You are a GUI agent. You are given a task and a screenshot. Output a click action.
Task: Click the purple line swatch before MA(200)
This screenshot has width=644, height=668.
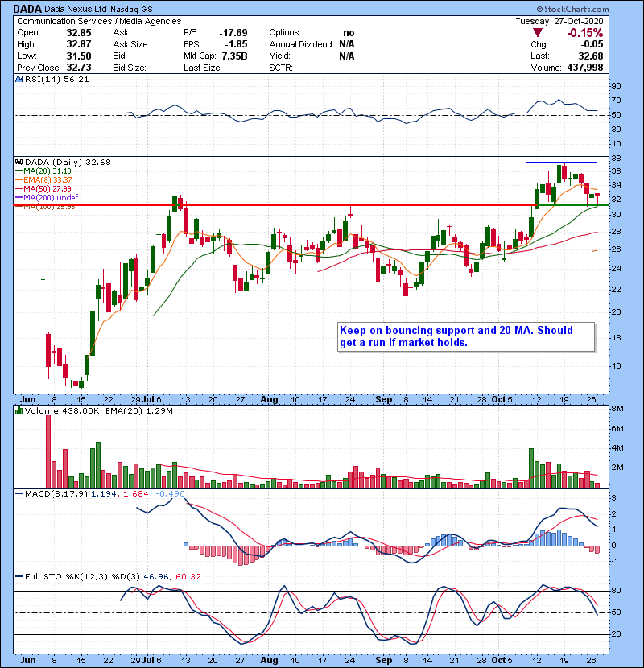tap(19, 198)
